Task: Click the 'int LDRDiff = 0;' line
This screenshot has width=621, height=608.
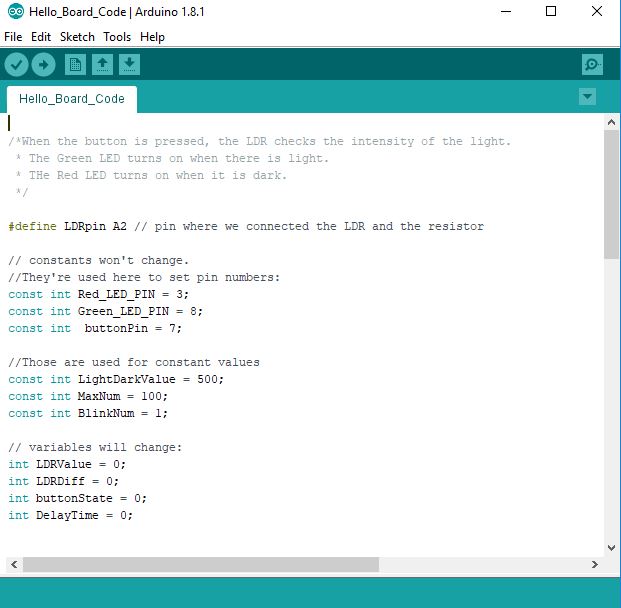Action: coord(63,481)
